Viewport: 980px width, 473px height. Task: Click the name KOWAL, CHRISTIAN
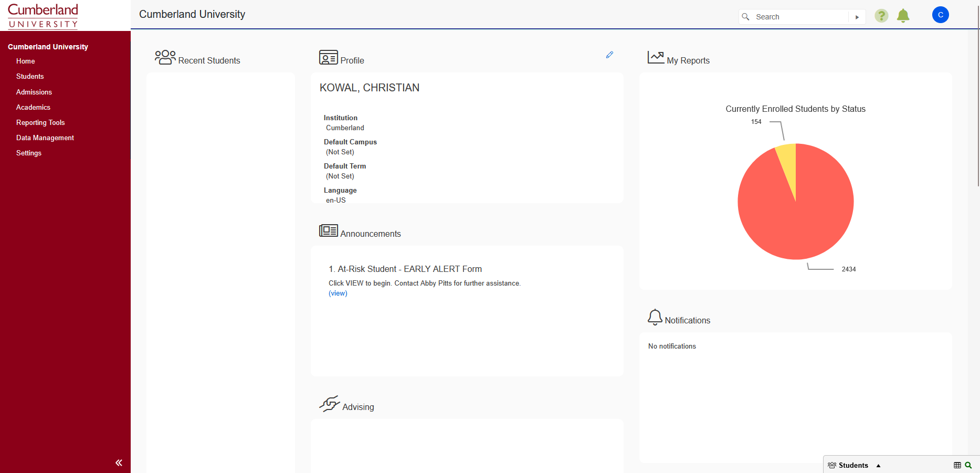[370, 88]
